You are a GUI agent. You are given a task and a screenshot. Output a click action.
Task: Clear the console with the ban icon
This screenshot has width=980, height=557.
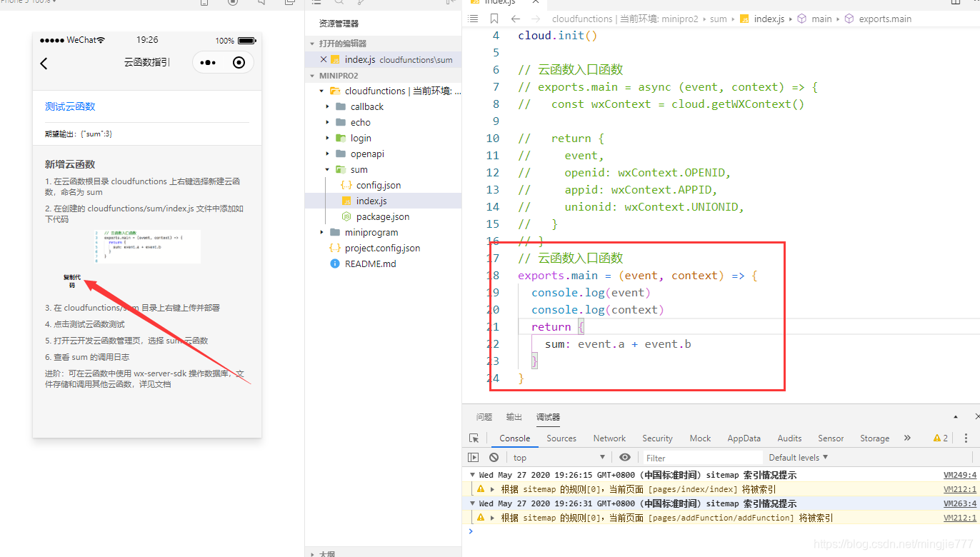(x=494, y=457)
